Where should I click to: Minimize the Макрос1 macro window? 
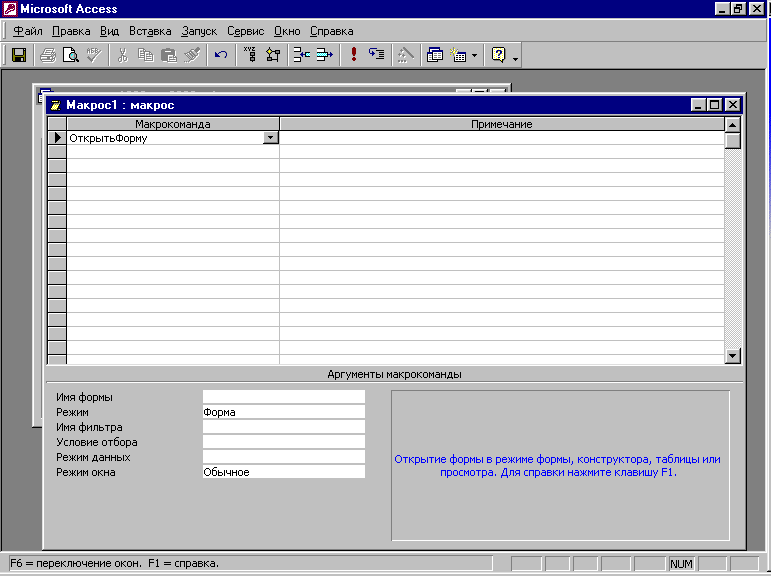coord(699,105)
